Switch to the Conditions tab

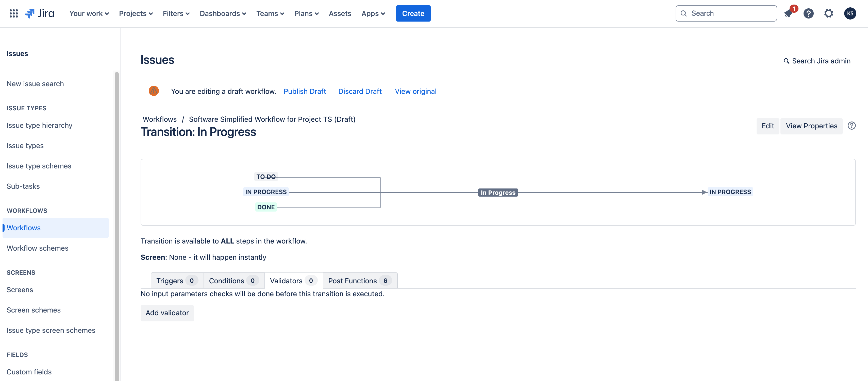[x=233, y=281]
